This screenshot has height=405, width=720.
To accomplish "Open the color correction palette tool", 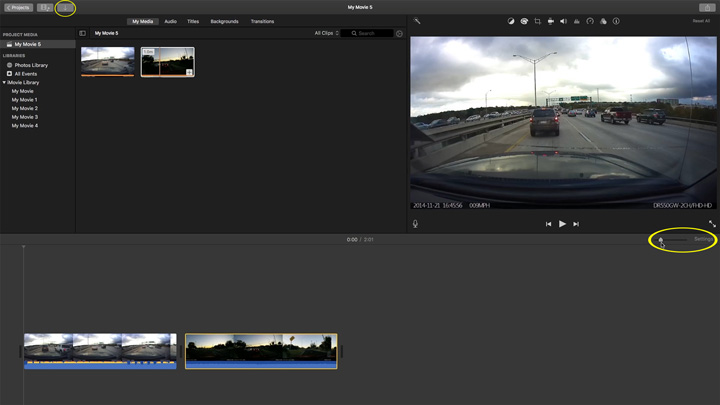I will click(x=524, y=21).
